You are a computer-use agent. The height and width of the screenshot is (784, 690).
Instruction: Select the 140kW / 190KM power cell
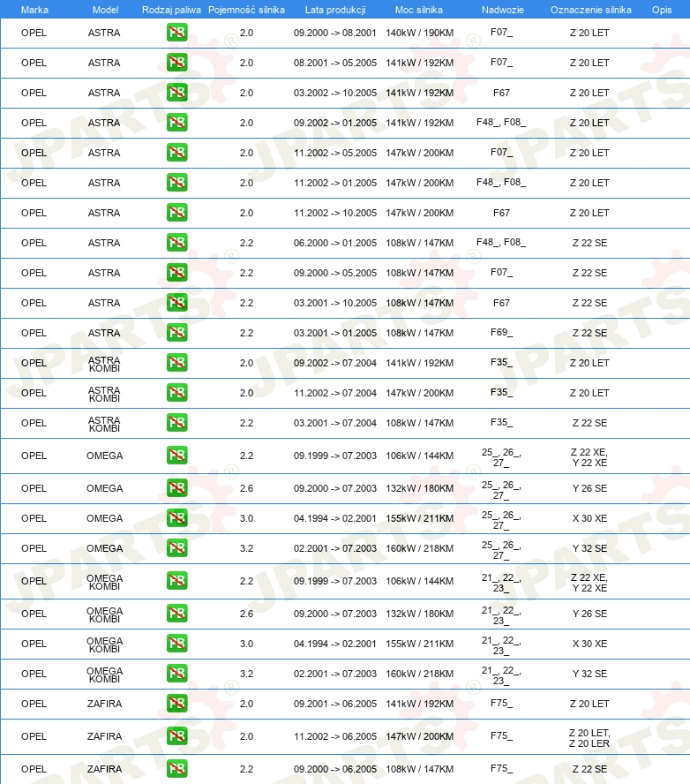tap(420, 33)
